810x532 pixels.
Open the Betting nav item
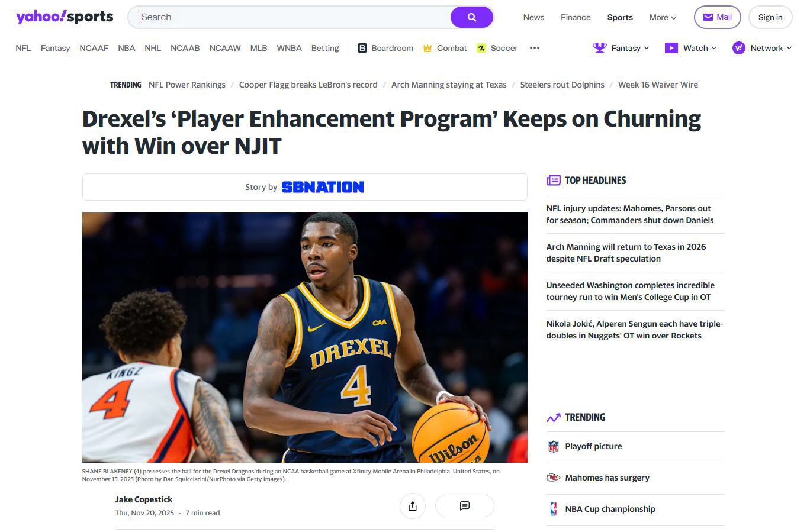click(x=325, y=48)
